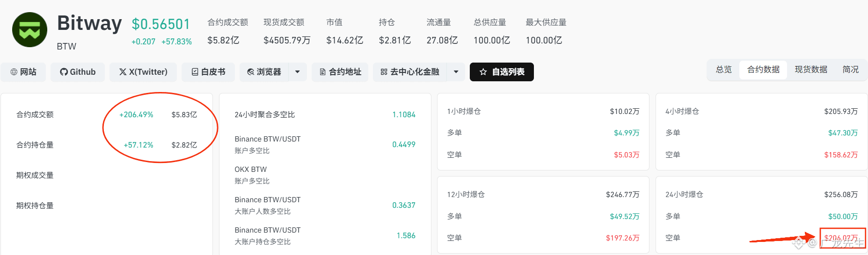
Task: Click the 流通量 value 27.08亿
Action: (x=442, y=41)
